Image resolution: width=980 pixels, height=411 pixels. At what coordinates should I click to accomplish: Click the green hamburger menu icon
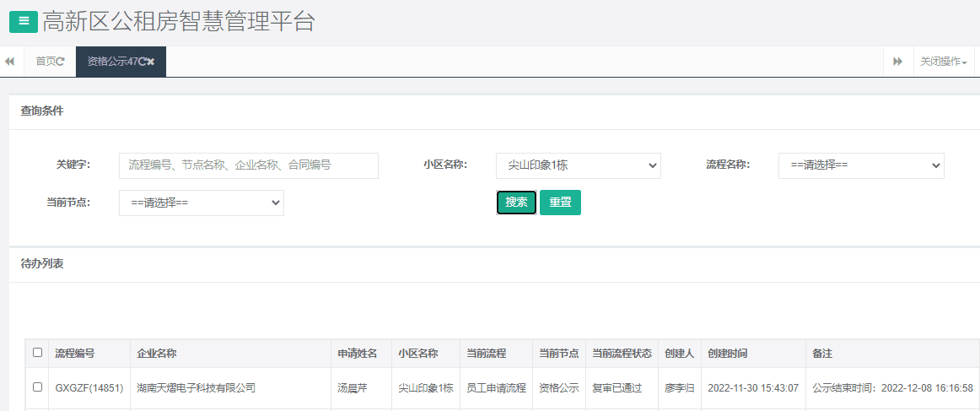pos(23,21)
